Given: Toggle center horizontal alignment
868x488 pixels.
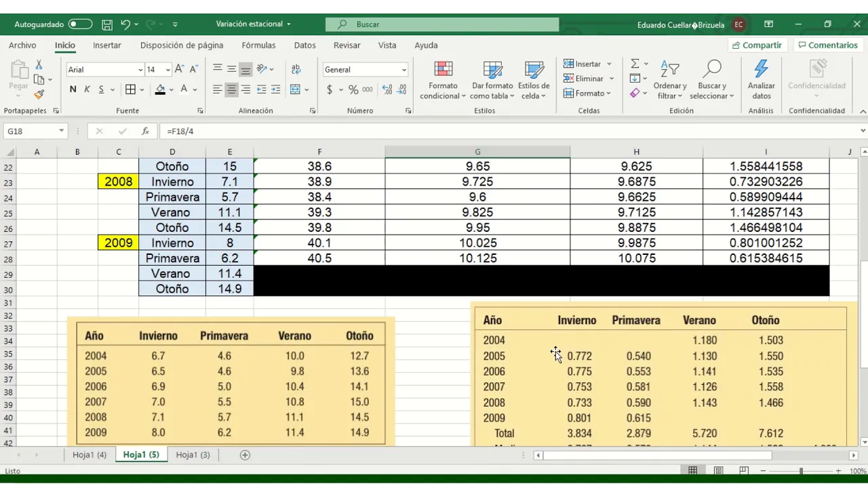Looking at the screenshot, I should point(231,89).
